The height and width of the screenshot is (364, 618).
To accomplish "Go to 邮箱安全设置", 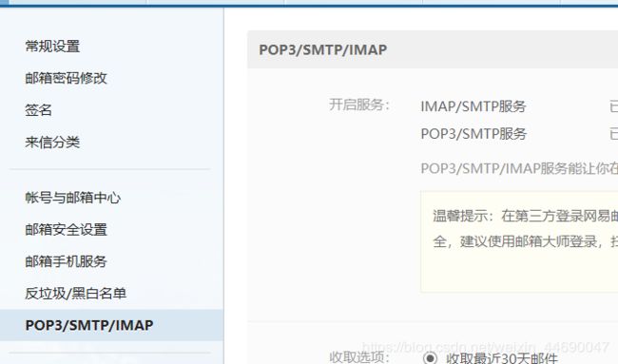I will pos(66,229).
